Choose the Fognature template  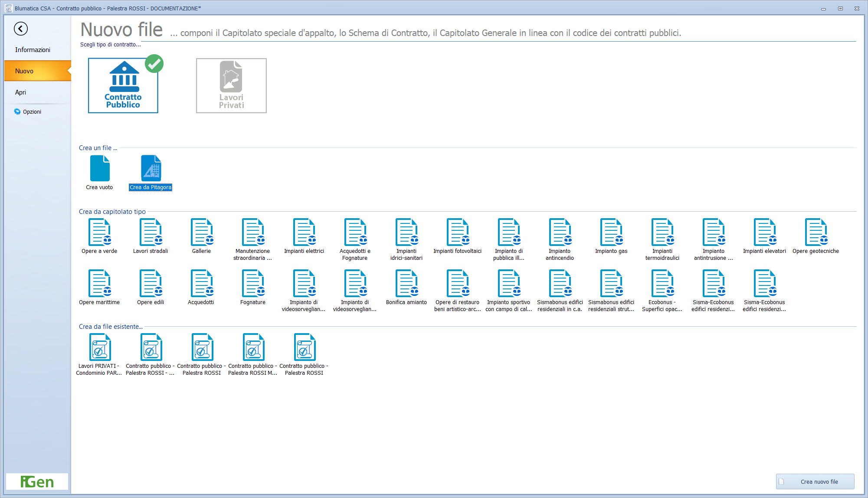pos(253,288)
